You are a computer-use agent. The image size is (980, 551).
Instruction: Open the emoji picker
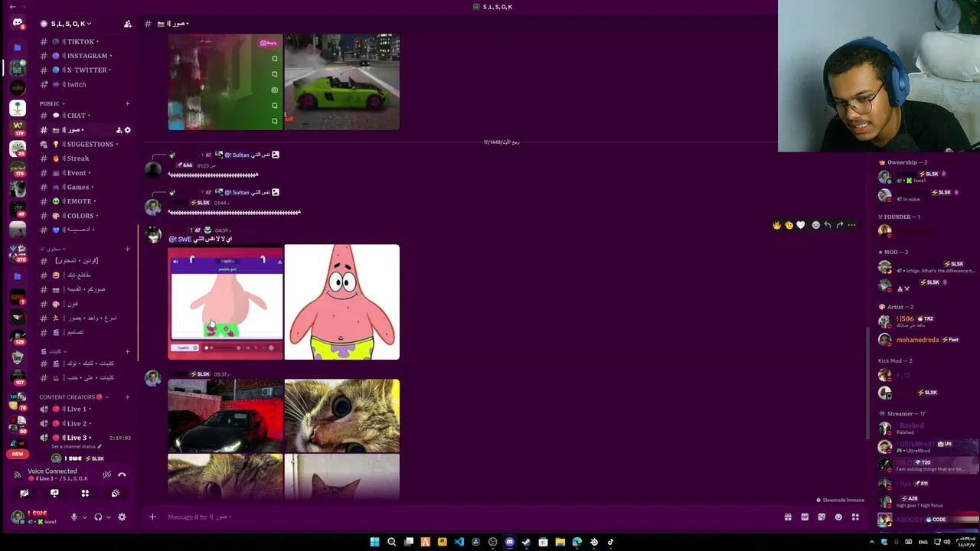click(838, 517)
